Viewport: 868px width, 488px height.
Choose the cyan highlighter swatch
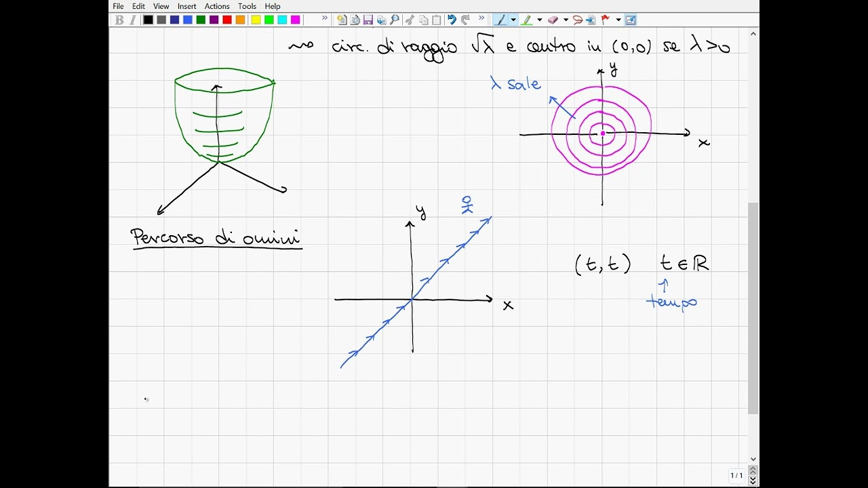282,20
